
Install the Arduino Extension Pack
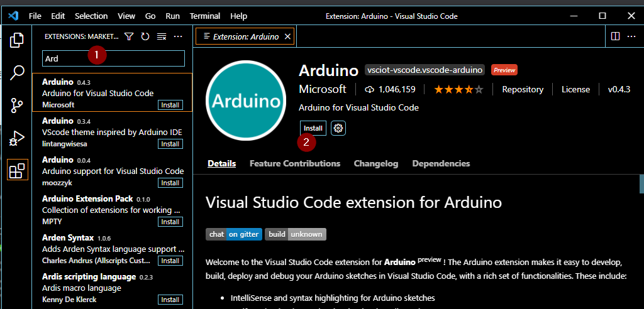point(170,222)
